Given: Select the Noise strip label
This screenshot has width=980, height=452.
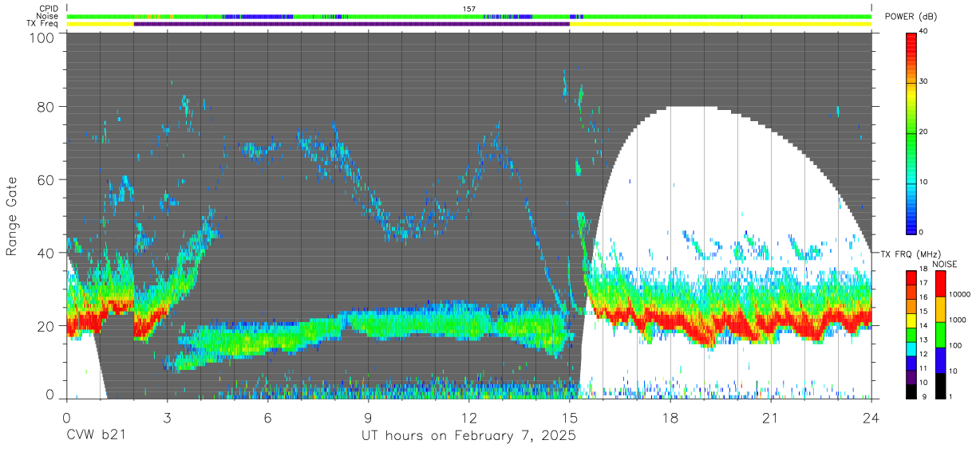Looking at the screenshot, I should (48, 16).
